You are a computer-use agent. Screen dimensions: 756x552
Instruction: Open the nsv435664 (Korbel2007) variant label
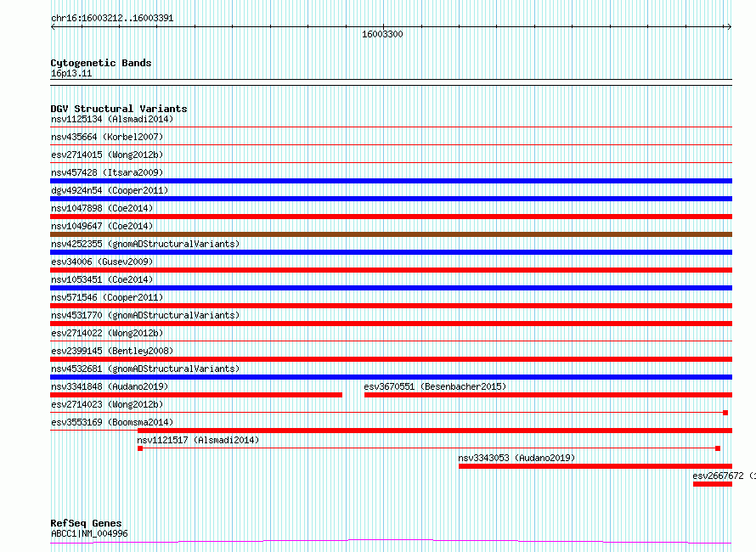tap(107, 137)
